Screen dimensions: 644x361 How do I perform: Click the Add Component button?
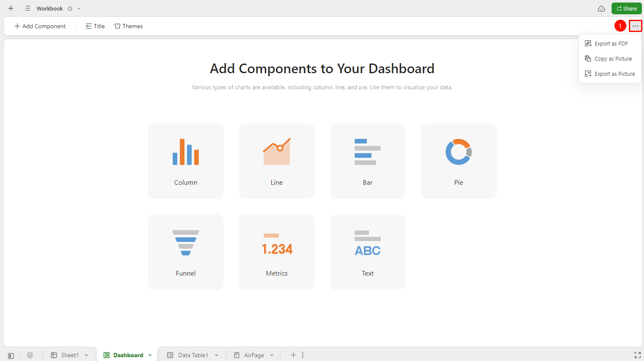[40, 26]
